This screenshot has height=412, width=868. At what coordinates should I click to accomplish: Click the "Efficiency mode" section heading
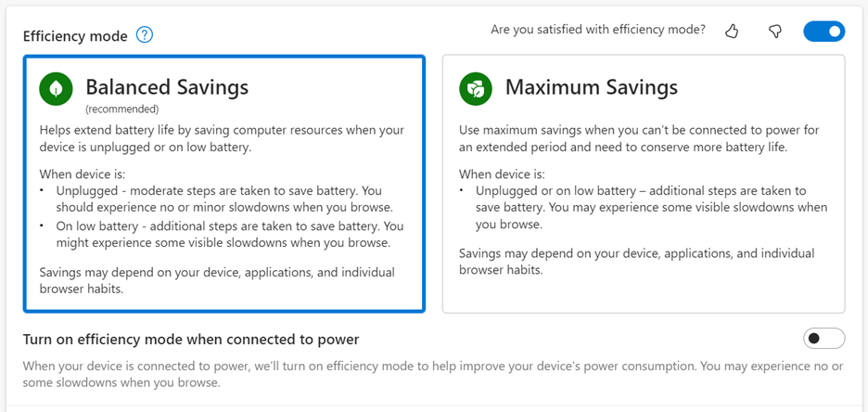tap(74, 35)
